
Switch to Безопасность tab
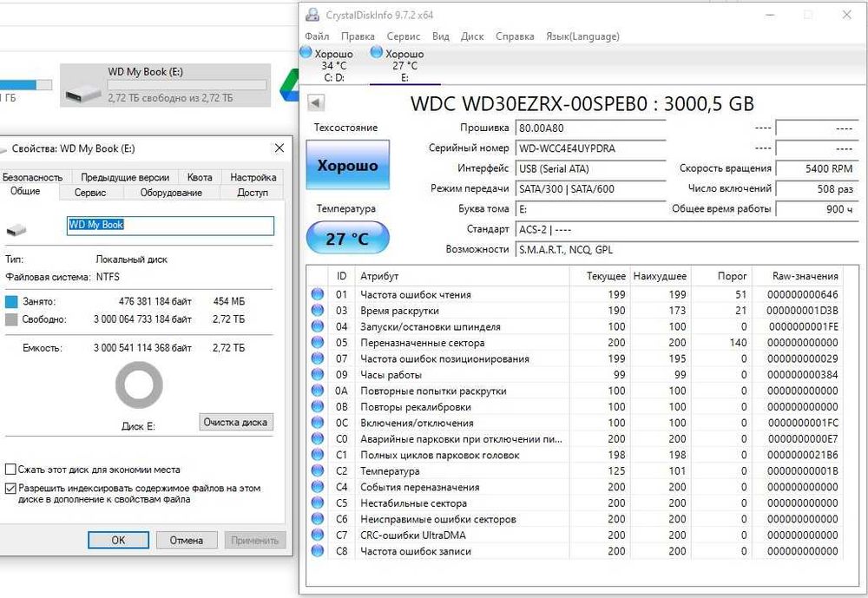point(33,177)
